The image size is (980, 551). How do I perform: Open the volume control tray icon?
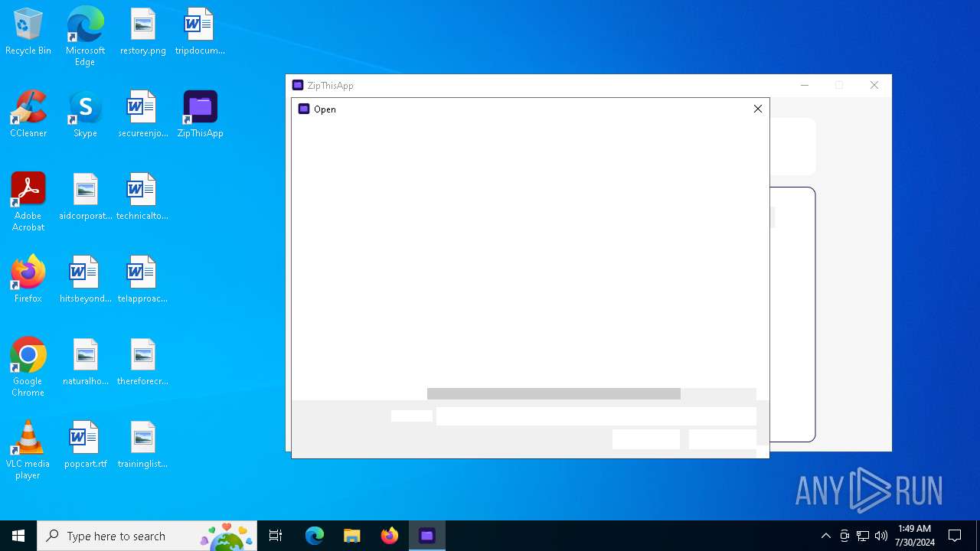(x=881, y=536)
